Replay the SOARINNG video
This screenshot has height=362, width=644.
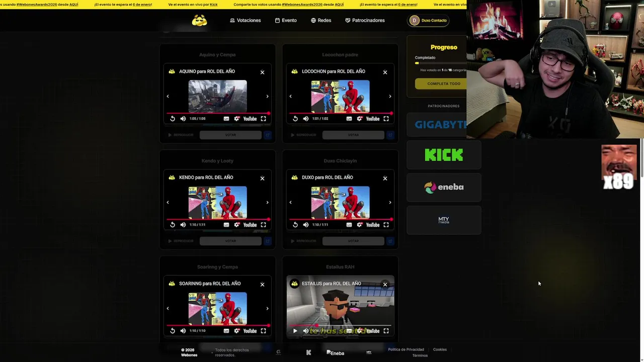click(x=173, y=331)
